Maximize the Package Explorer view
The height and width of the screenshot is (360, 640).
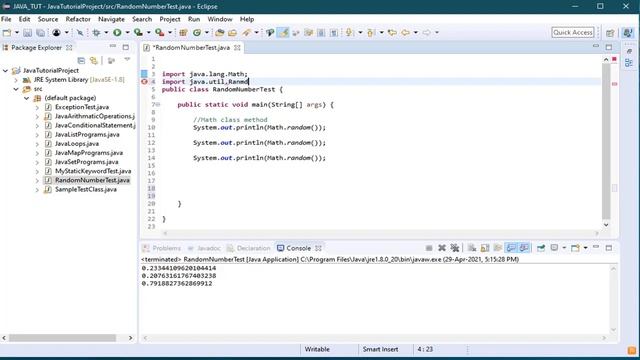click(x=126, y=47)
